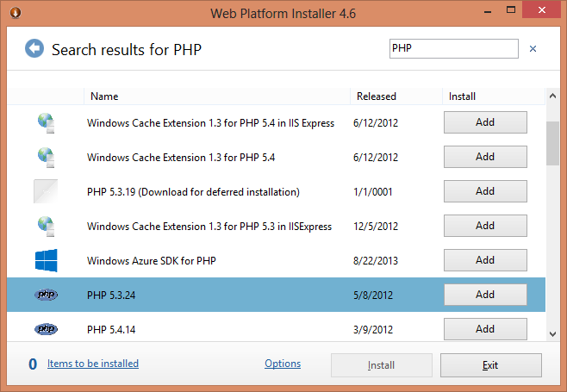The image size is (567, 392).
Task: Sort by the Released column header
Action: coord(396,96)
